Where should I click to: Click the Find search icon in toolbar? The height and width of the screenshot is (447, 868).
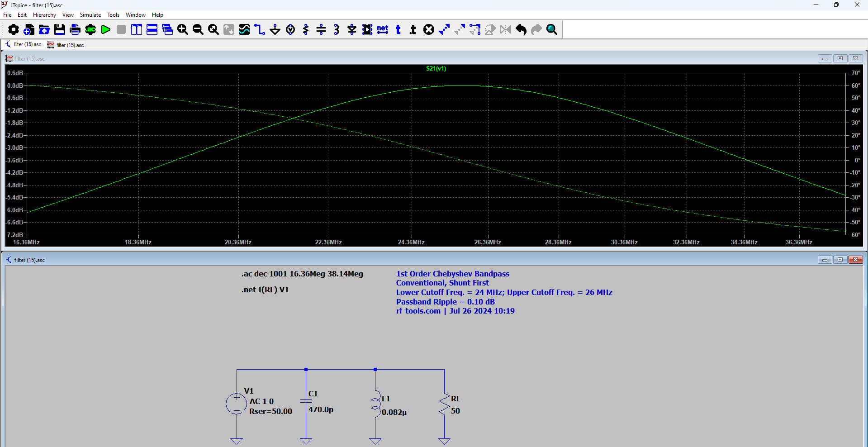(552, 29)
